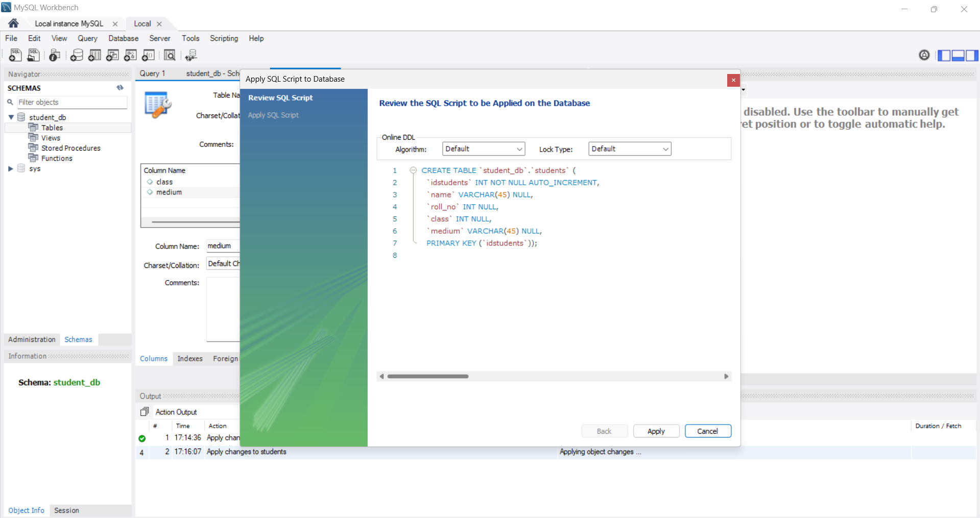The image size is (980, 518).
Task: Click the sys database icon
Action: point(21,168)
